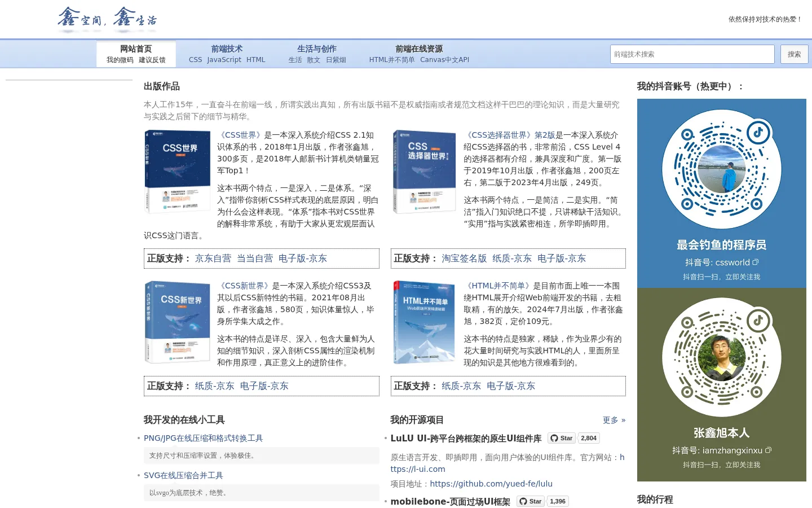Open the mobilebone project title link
Image resolution: width=812 pixels, height=508 pixels.
pos(450,501)
